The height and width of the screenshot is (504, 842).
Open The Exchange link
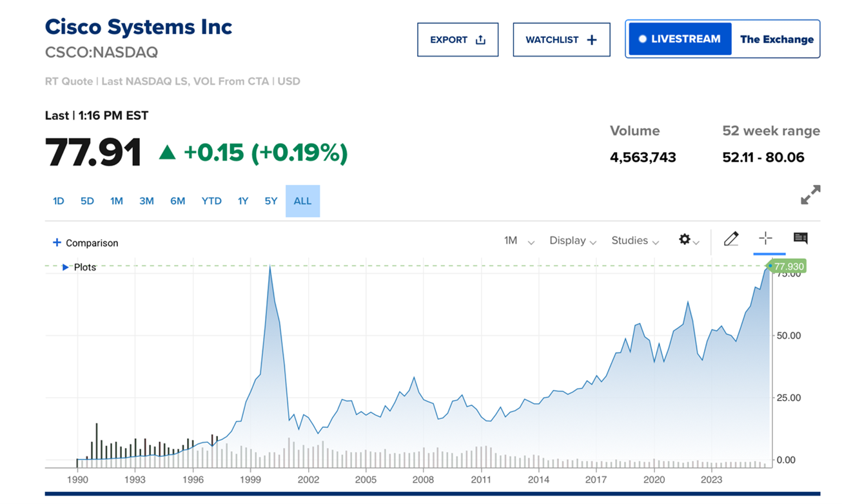pyautogui.click(x=776, y=39)
